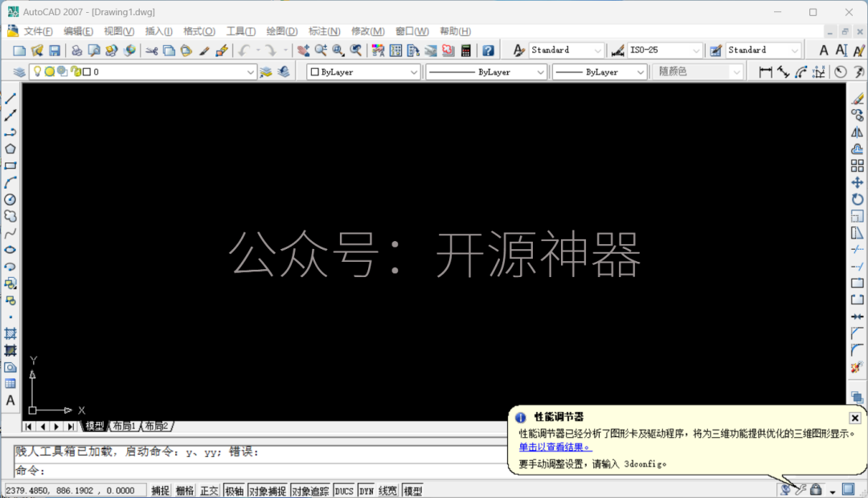Click the Array tool

[x=858, y=165]
